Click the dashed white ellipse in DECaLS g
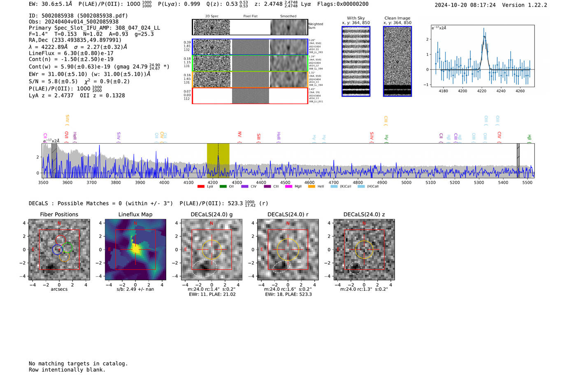 coord(204,268)
